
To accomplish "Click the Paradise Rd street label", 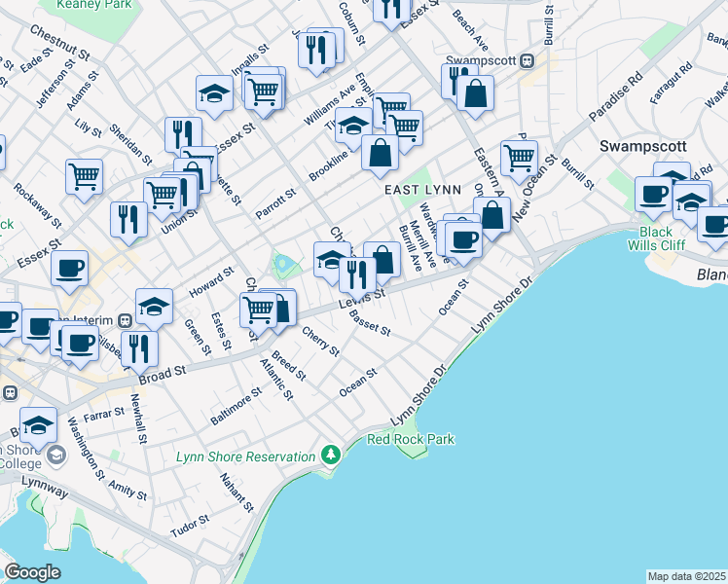I will pos(616,95).
